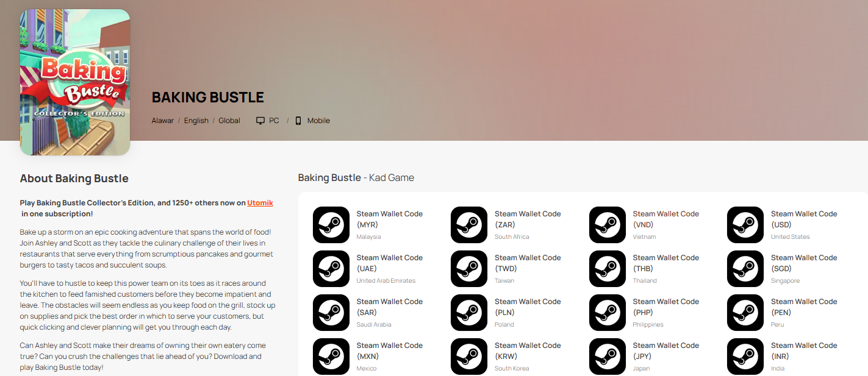The image size is (868, 376).
Task: Select the Steam icon for Saudi Arabia SAR
Action: tap(331, 313)
